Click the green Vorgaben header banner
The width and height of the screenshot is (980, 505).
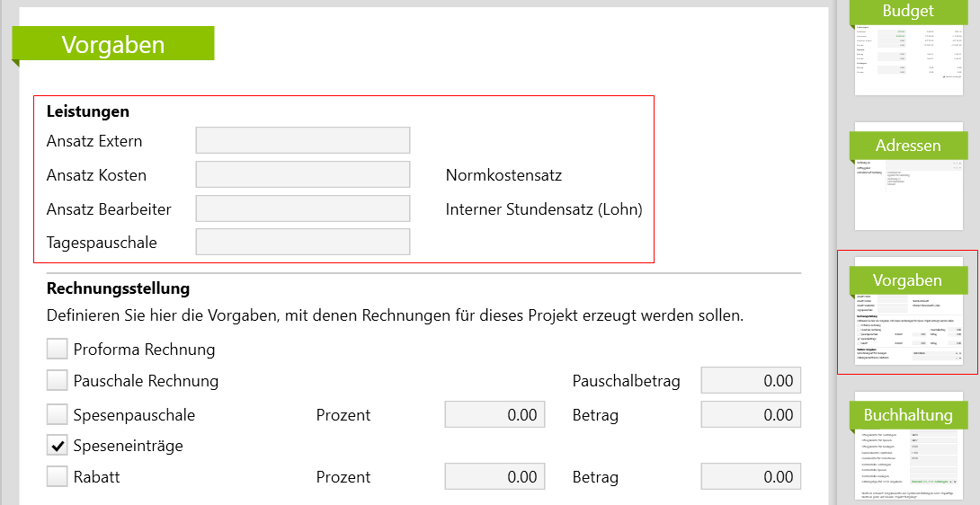click(x=113, y=44)
